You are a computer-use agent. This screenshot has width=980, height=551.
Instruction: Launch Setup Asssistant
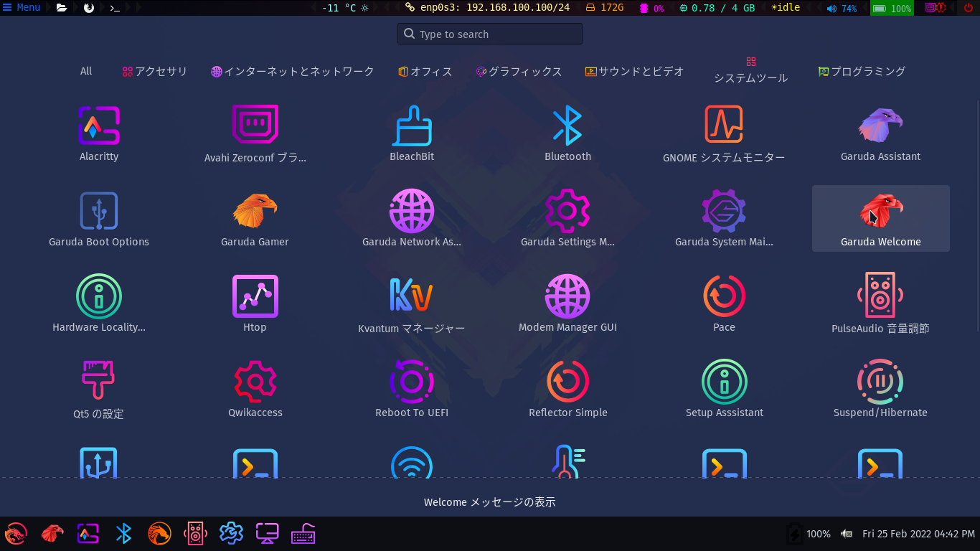(724, 390)
